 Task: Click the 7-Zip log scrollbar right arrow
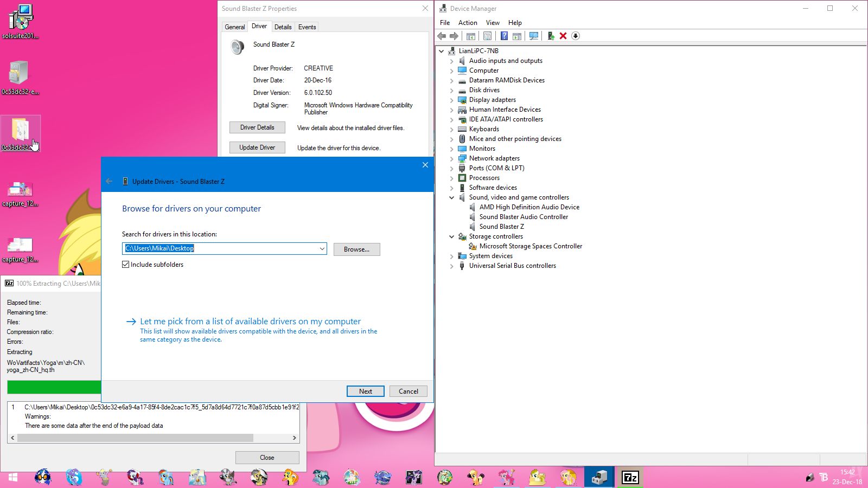coord(294,438)
